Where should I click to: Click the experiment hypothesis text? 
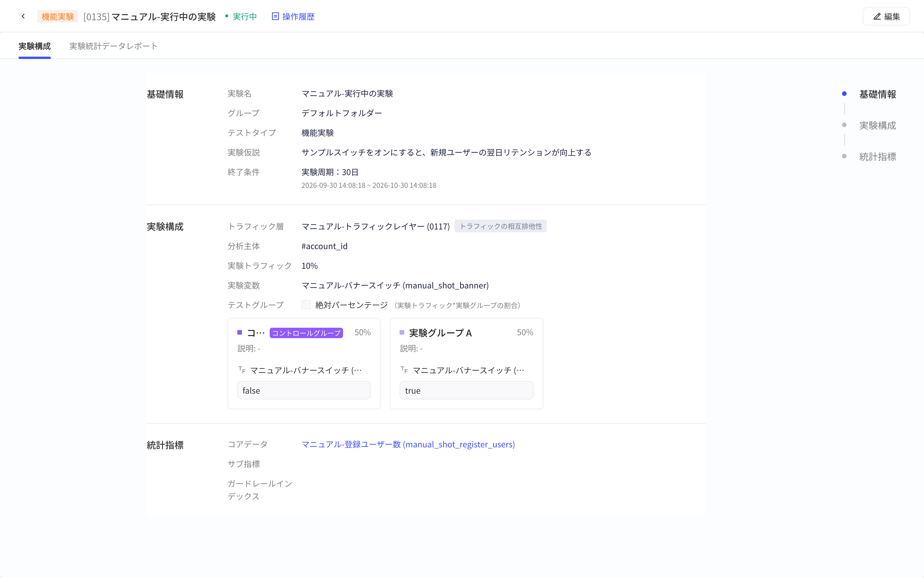[x=446, y=153]
